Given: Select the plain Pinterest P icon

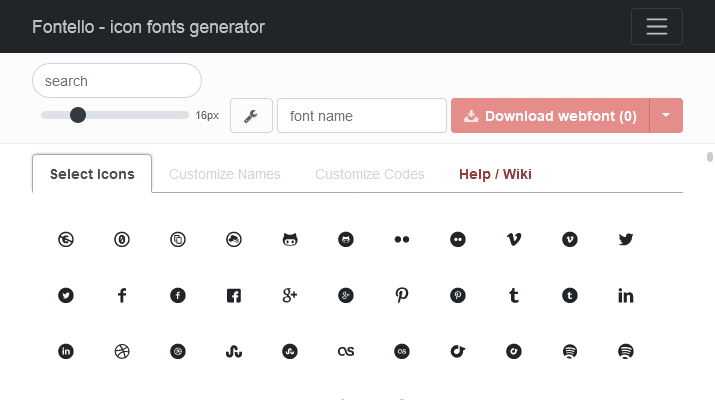Looking at the screenshot, I should pos(402,296).
